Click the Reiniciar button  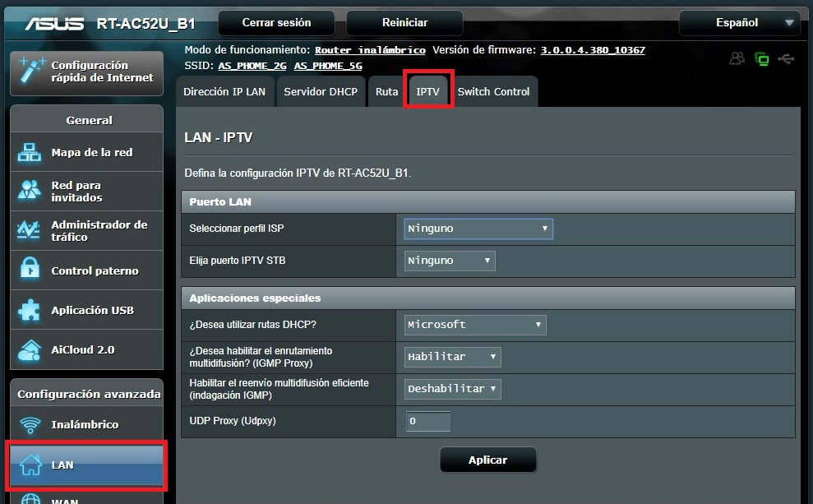pyautogui.click(x=404, y=23)
